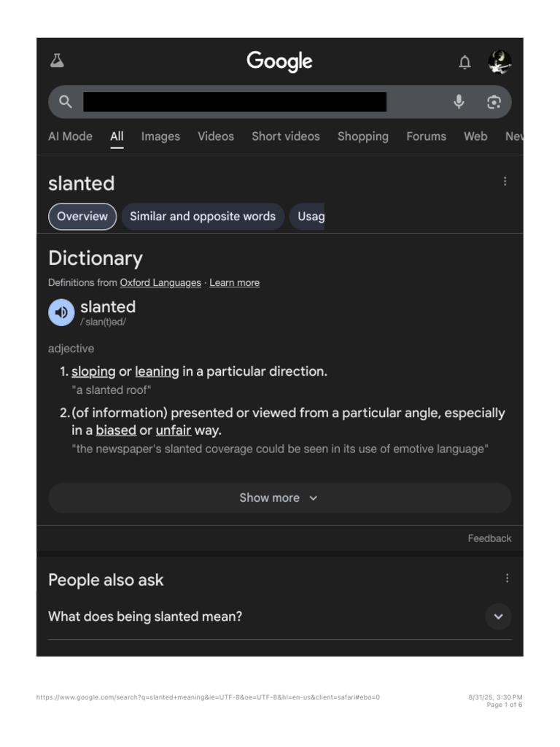Switch to AI Mode tab
The width and height of the screenshot is (560, 747).
70,136
